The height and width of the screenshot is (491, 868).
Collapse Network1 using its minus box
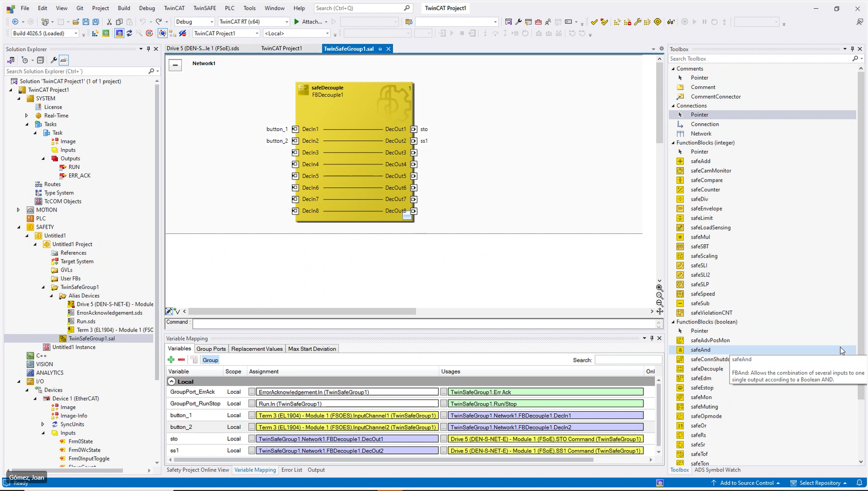(176, 65)
